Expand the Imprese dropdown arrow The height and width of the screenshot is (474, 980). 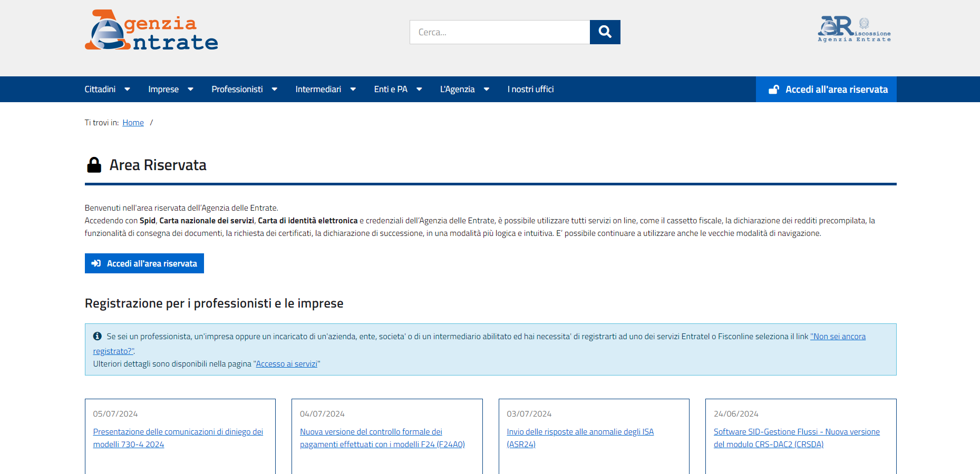190,90
